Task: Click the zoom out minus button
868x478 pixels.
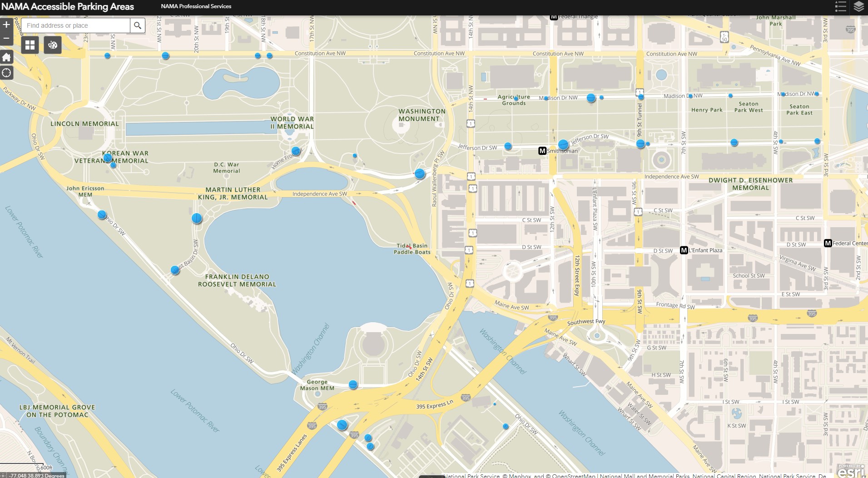Action: pyautogui.click(x=6, y=39)
